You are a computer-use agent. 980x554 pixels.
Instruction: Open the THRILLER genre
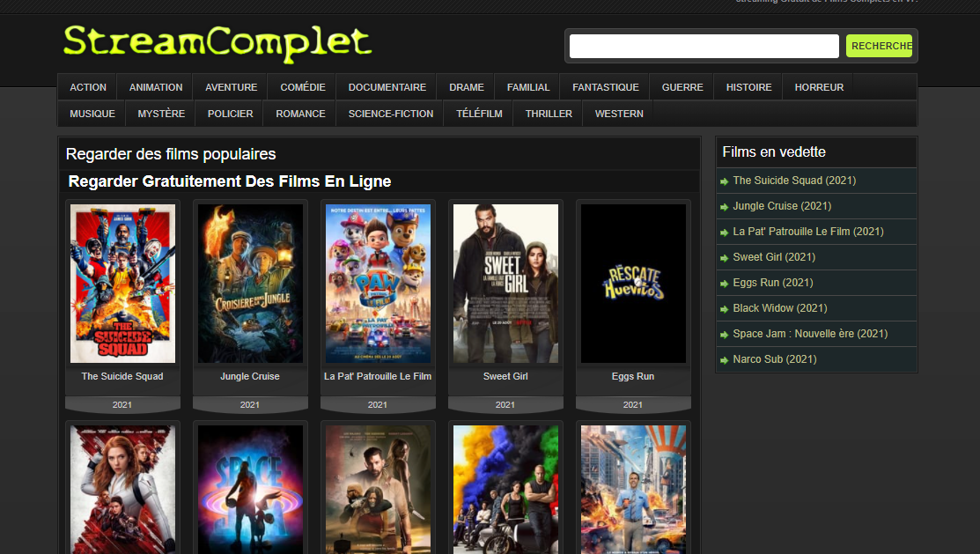tap(549, 114)
